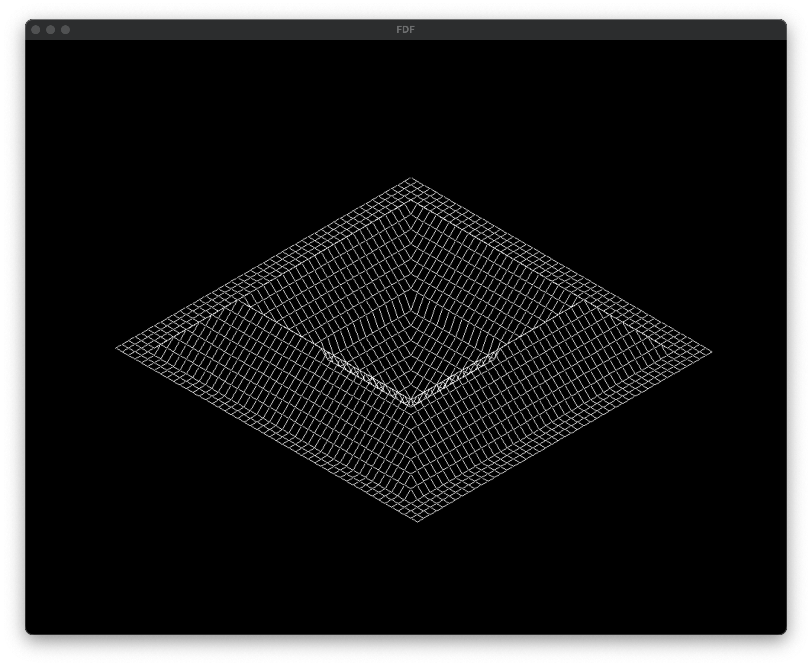The height and width of the screenshot is (666, 812).
Task: Click the bottom-right corner of the FDF window
Action: coord(785,633)
